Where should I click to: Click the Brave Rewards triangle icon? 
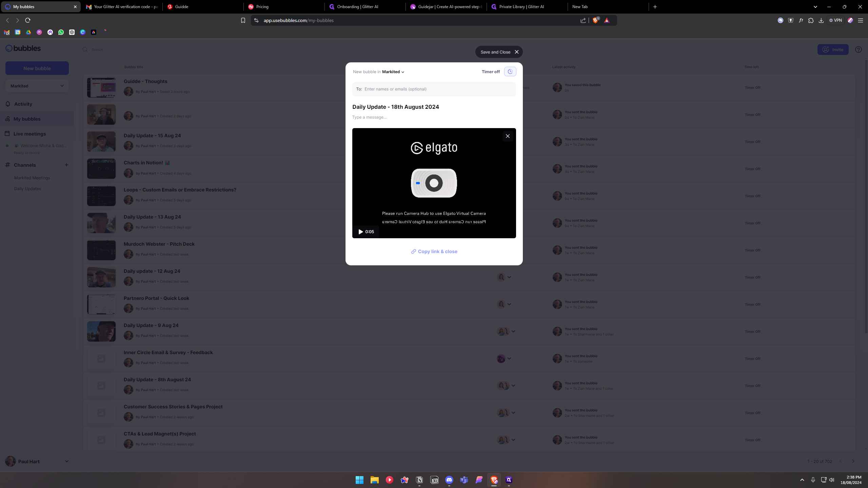(x=607, y=20)
